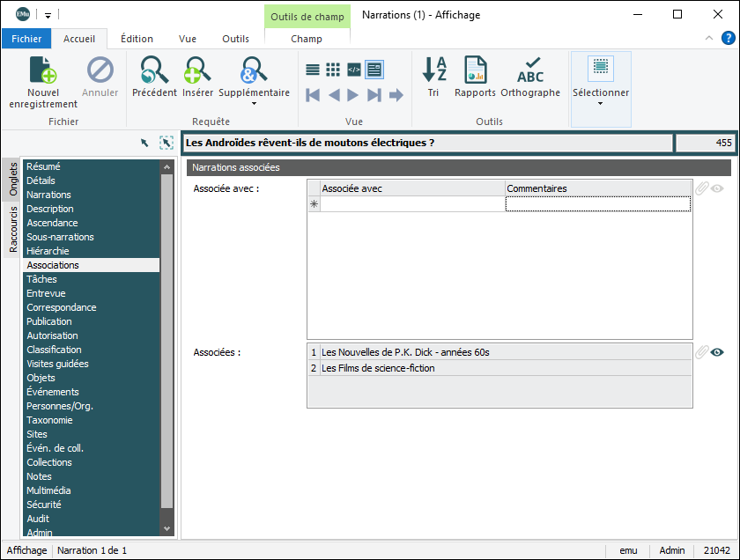Expand the Sélectionner dropdown

coord(601,103)
